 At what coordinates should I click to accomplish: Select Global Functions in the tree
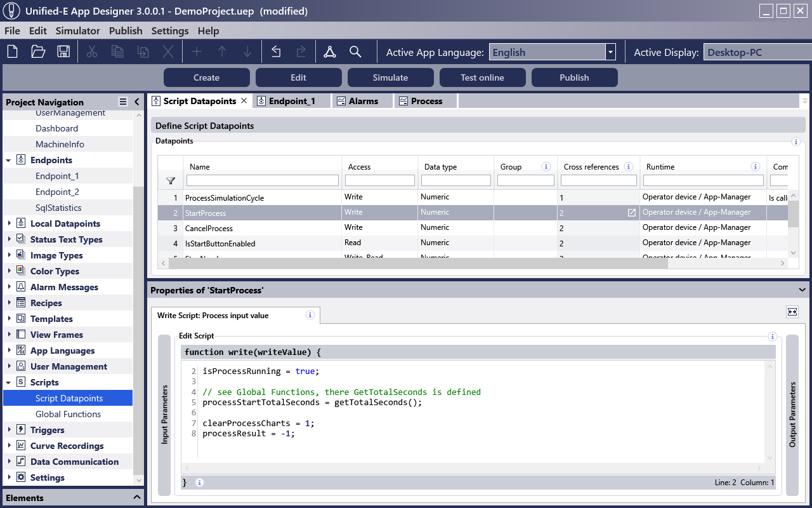pos(69,414)
